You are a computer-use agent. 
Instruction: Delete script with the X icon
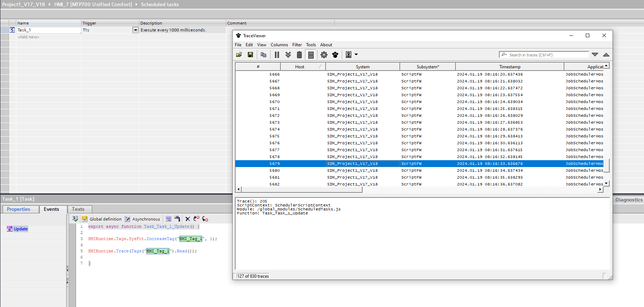(x=187, y=219)
